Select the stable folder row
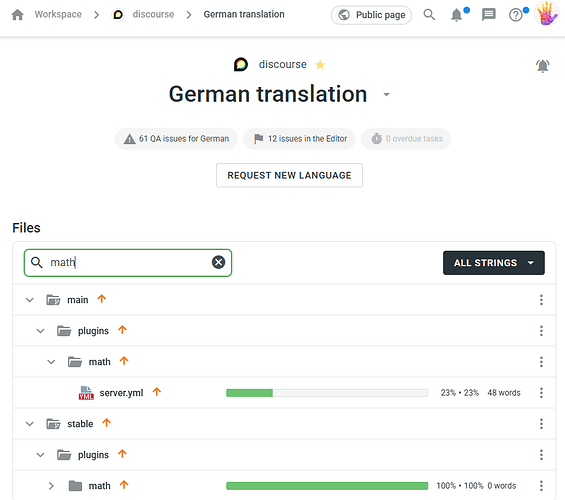Image resolution: width=565 pixels, height=500 pixels. click(284, 424)
